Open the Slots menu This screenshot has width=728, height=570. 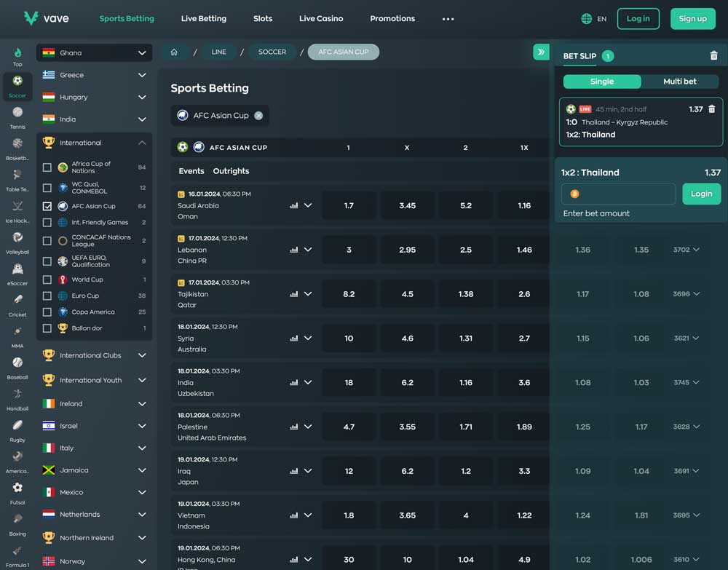click(263, 19)
